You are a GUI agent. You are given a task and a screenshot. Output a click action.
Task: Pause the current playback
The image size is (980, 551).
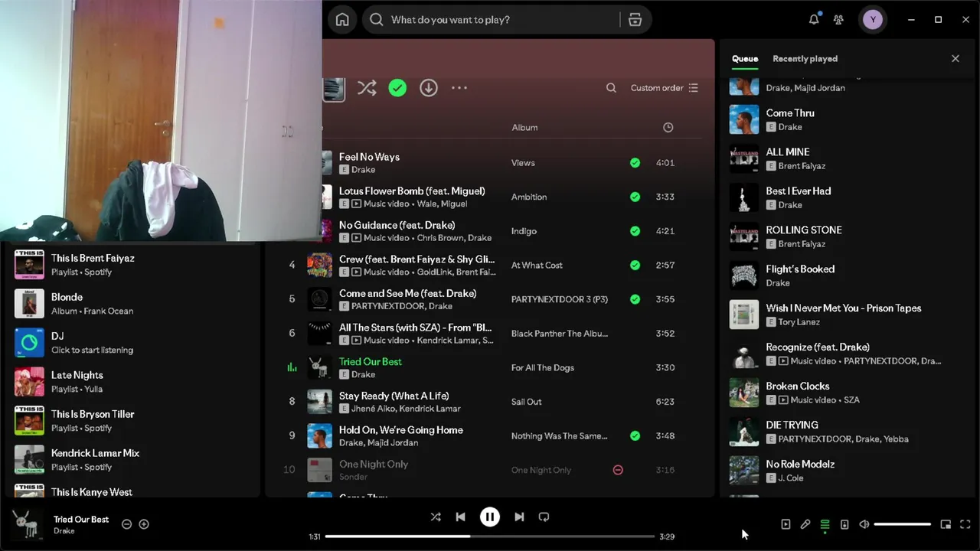490,517
